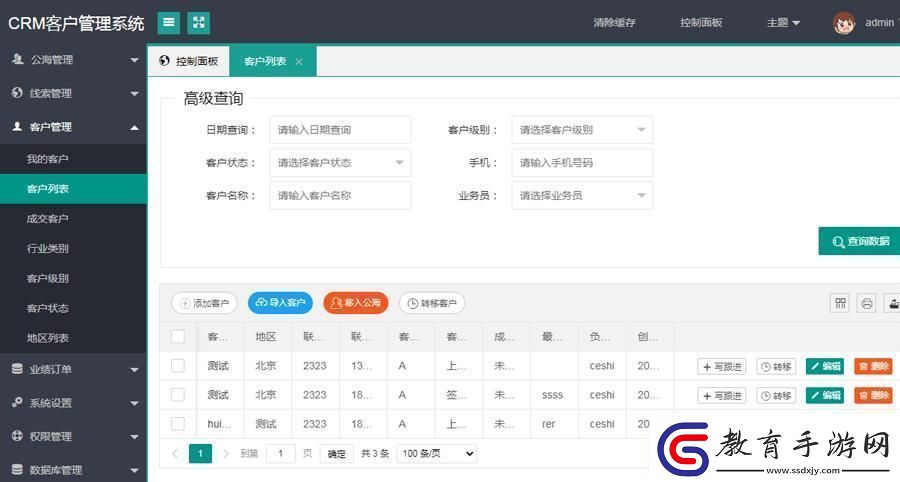Toggle the sidebar with the hamburger menu icon
The image size is (900, 482).
(x=169, y=22)
